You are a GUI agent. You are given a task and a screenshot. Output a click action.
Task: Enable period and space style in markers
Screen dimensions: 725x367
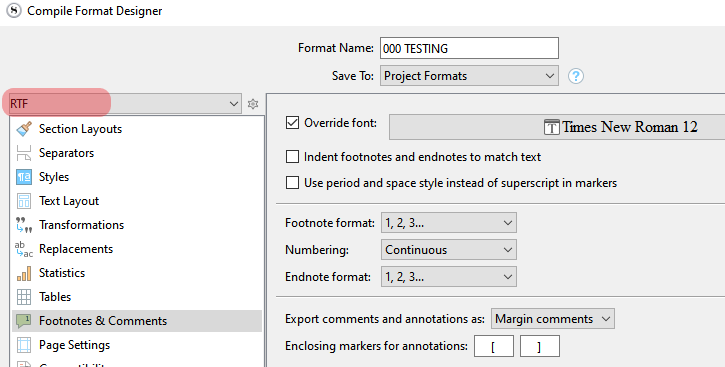coord(292,183)
